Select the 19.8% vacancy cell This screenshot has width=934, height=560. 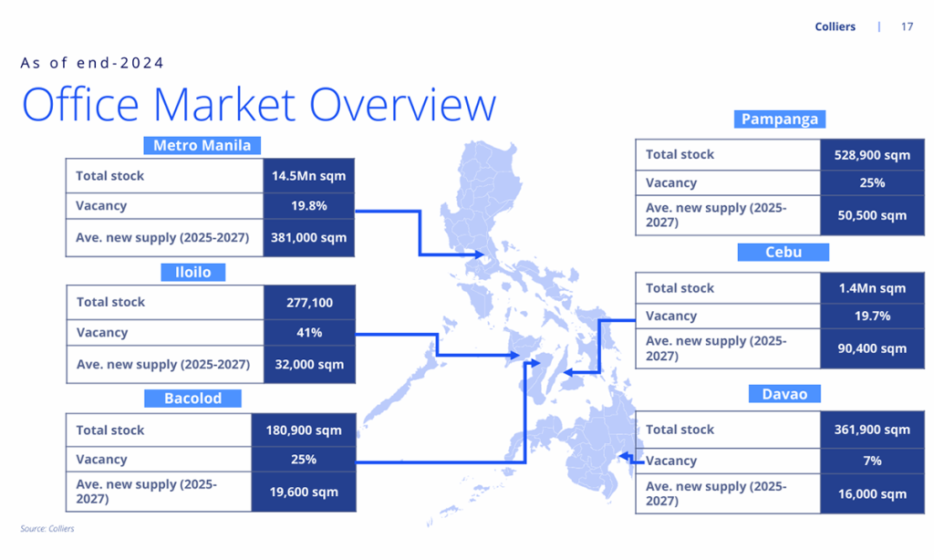coord(309,206)
